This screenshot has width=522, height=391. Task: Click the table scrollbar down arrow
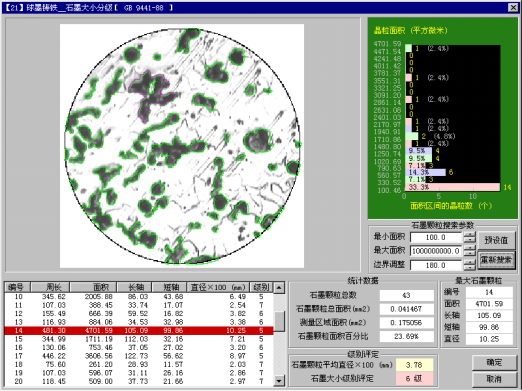279,380
